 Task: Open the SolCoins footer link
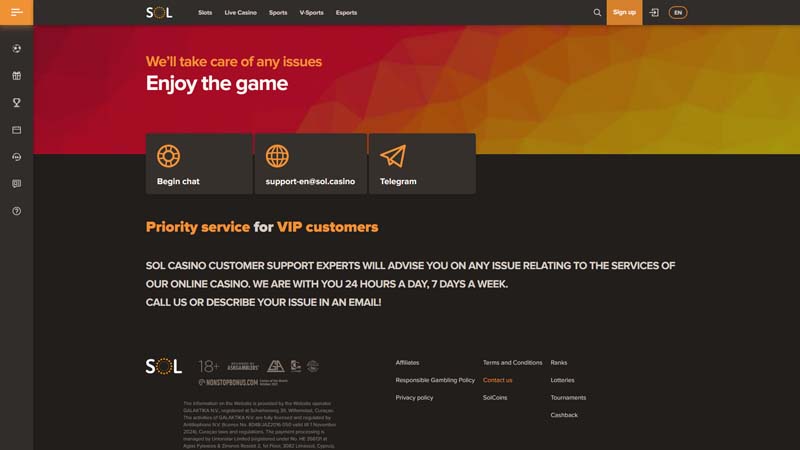pos(495,397)
